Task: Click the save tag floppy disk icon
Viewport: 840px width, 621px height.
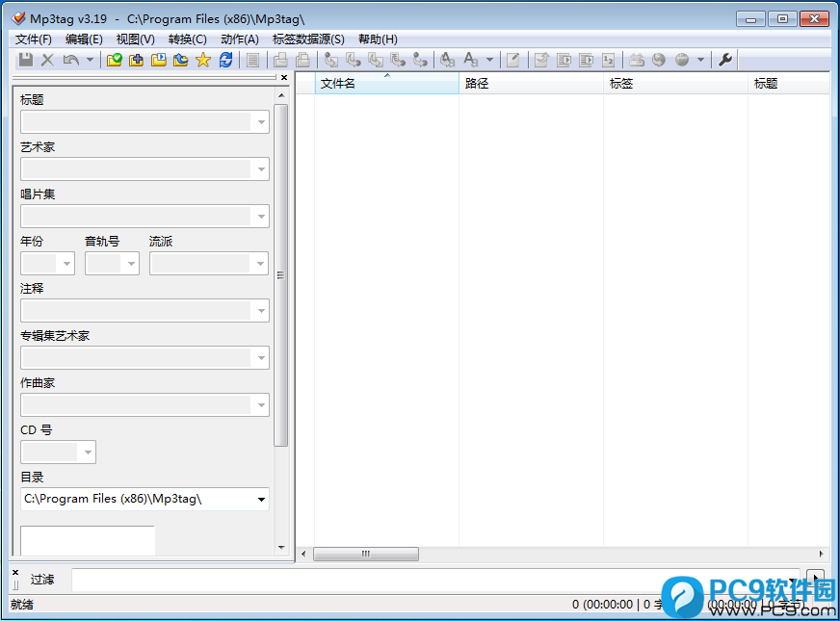Action: point(26,60)
